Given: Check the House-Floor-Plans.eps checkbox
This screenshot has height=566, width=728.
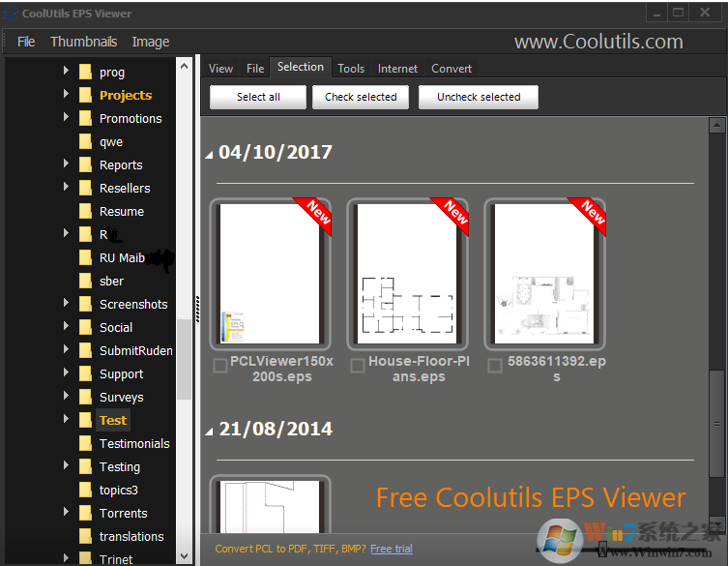Looking at the screenshot, I should point(358,366).
